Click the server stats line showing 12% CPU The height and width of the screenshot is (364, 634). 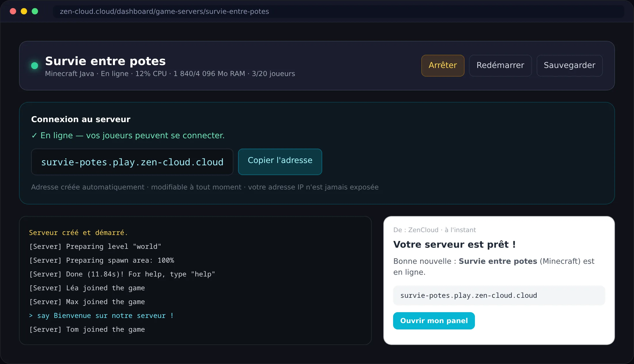coord(170,74)
